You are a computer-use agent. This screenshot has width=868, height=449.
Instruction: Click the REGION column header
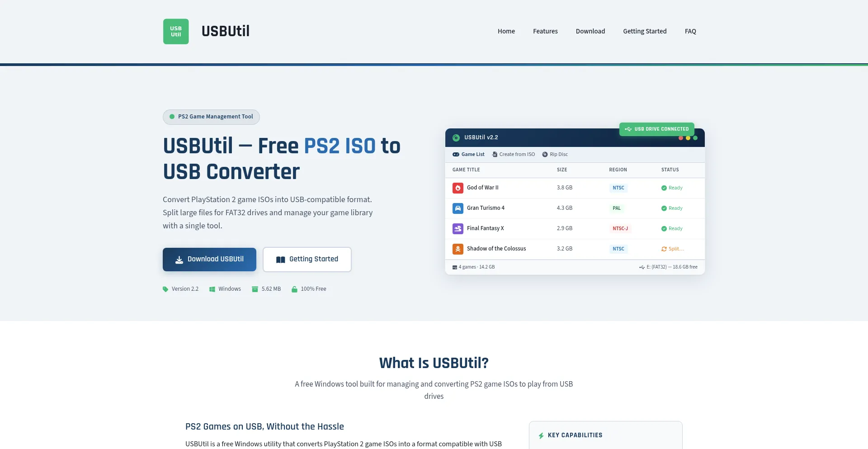tap(618, 170)
